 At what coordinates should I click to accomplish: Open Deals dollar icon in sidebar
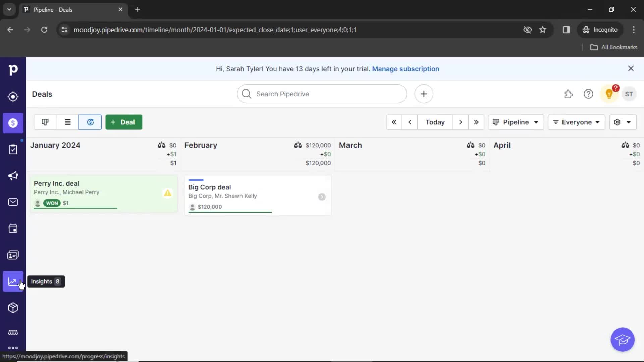point(13,123)
